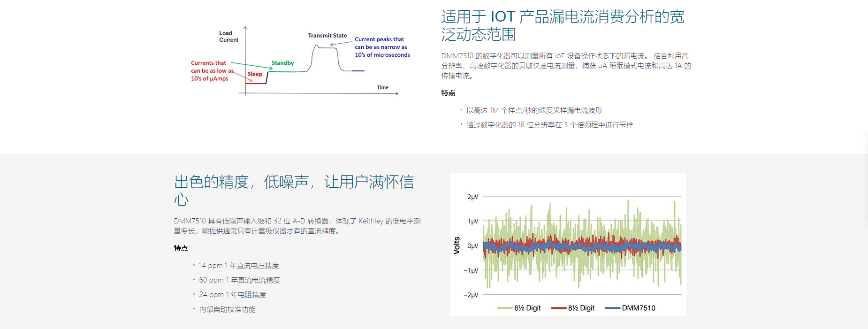Click the red Sleep label in diagram
The height and width of the screenshot is (329, 868).
[255, 74]
